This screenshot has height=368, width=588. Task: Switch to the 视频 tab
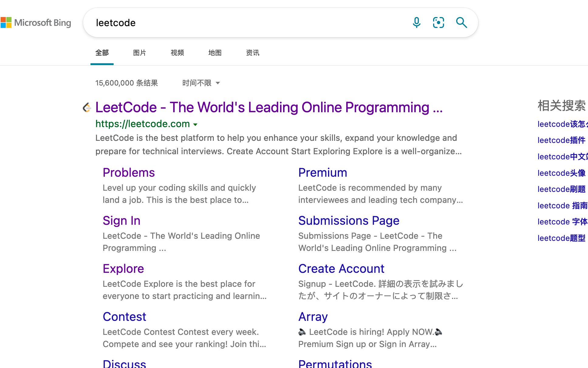pyautogui.click(x=178, y=53)
